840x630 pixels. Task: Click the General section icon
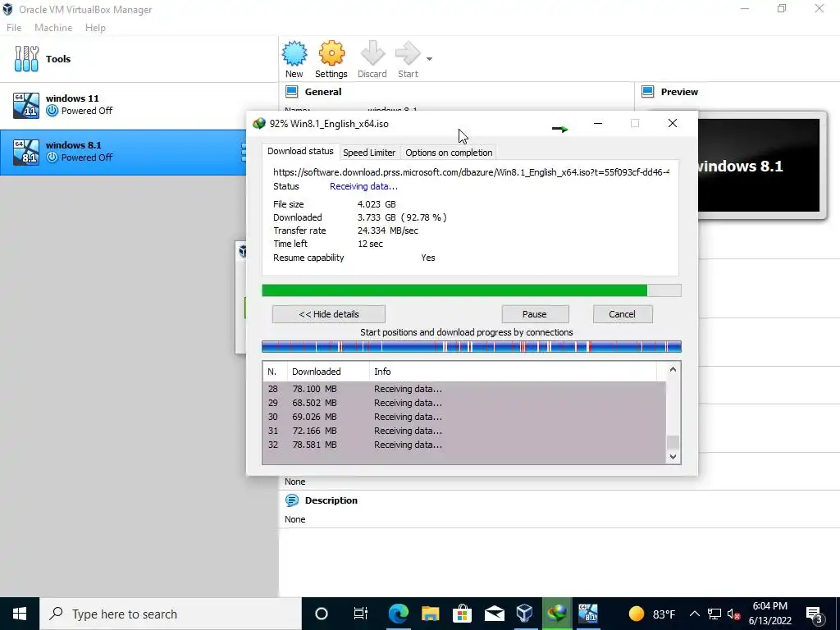click(292, 92)
